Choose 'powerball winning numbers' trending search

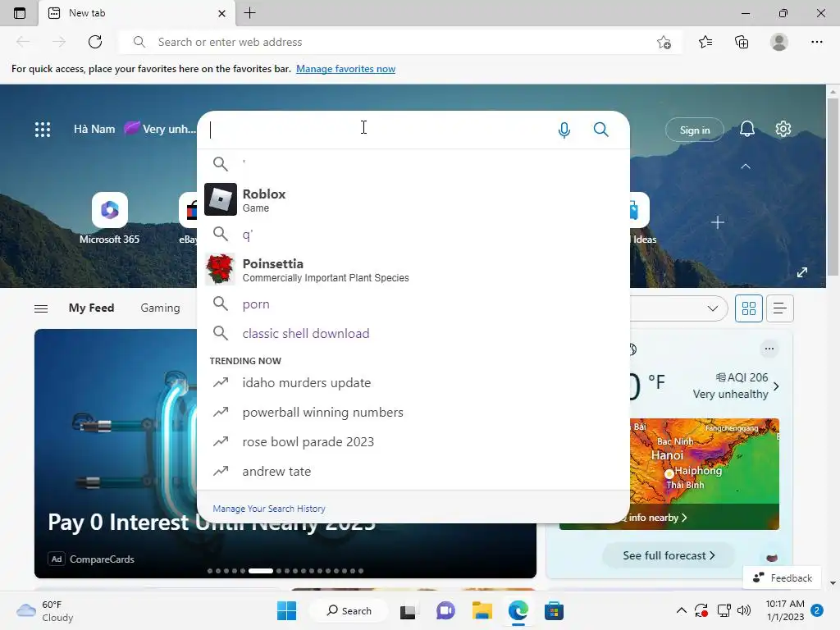[413, 412]
